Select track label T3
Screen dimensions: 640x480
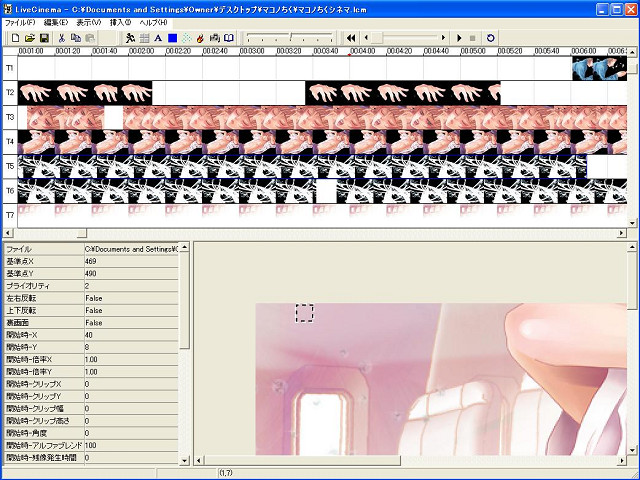pos(10,117)
